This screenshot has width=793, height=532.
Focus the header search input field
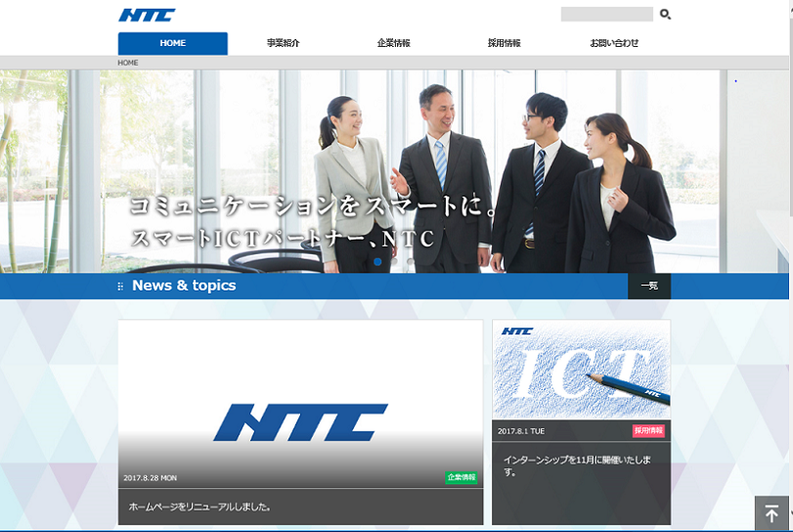tap(606, 14)
